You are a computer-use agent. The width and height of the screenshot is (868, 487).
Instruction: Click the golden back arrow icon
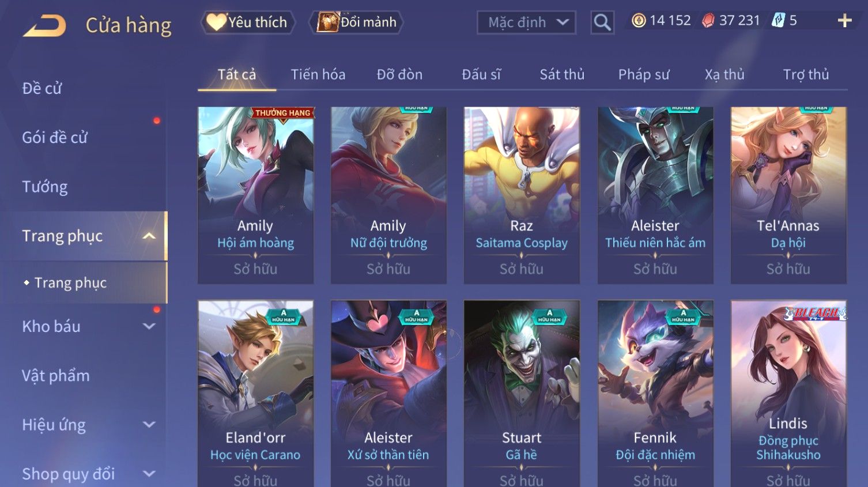tap(44, 26)
